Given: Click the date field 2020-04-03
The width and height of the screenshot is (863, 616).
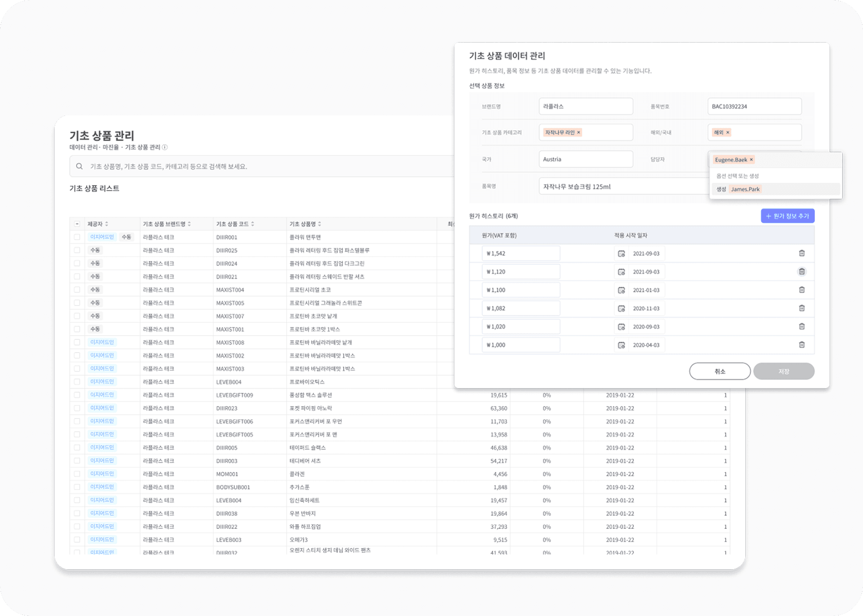Looking at the screenshot, I should (x=646, y=345).
